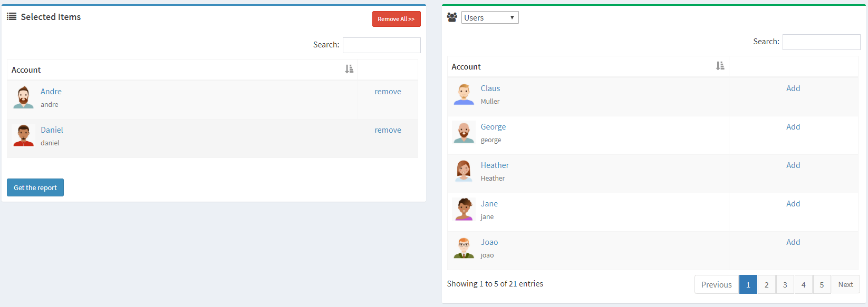Remove Andre from selected items
Viewport: 868px width, 307px height.
click(388, 92)
